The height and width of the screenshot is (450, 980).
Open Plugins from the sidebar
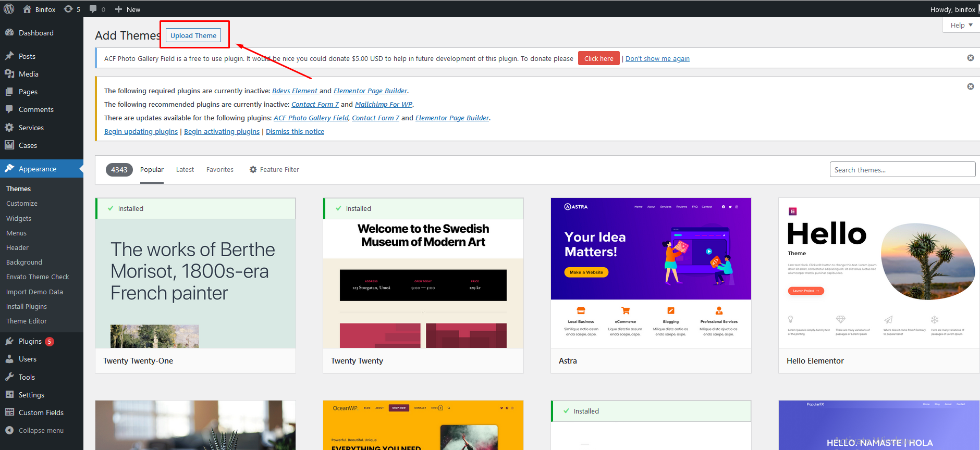(x=30, y=341)
